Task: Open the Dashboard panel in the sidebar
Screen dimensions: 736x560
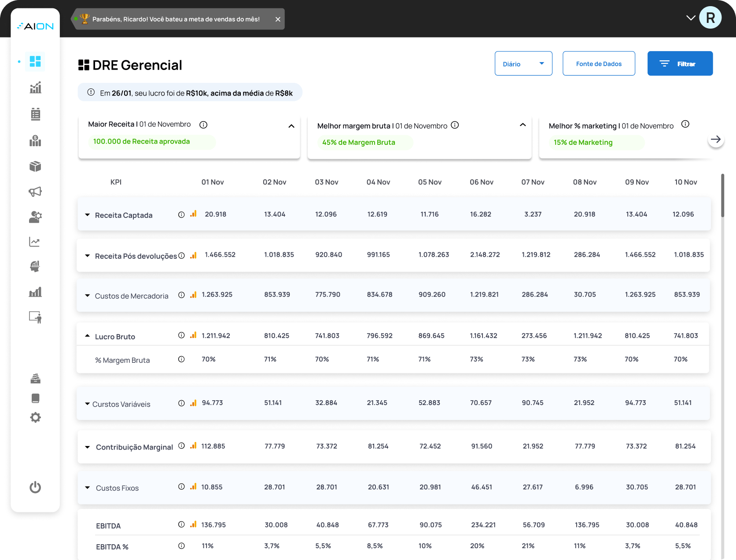Action: tap(35, 62)
